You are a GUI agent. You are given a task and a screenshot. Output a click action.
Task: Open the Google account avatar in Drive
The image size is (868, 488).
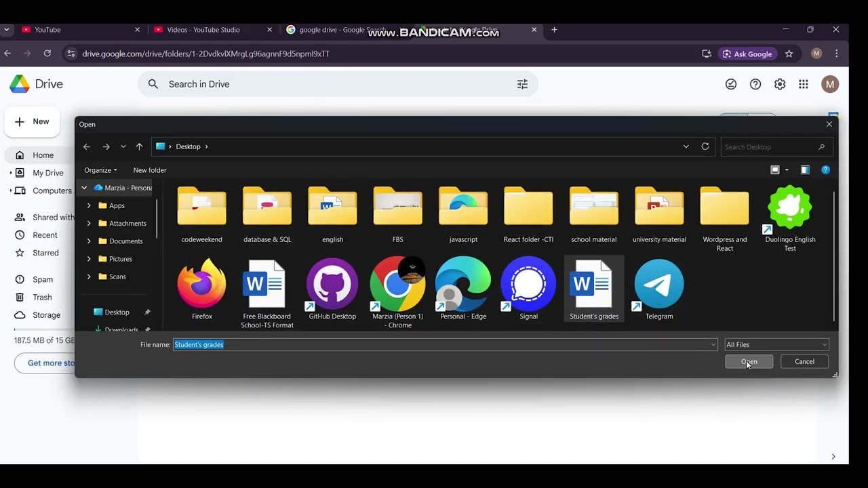[x=830, y=84]
